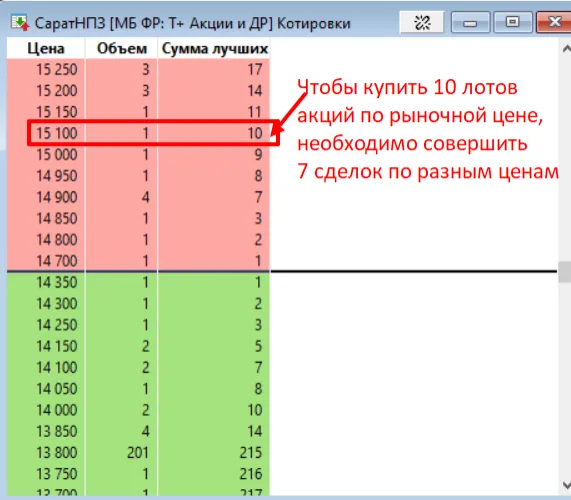Click the scrollbar down arrow
The width and height of the screenshot is (571, 500).
click(x=566, y=485)
